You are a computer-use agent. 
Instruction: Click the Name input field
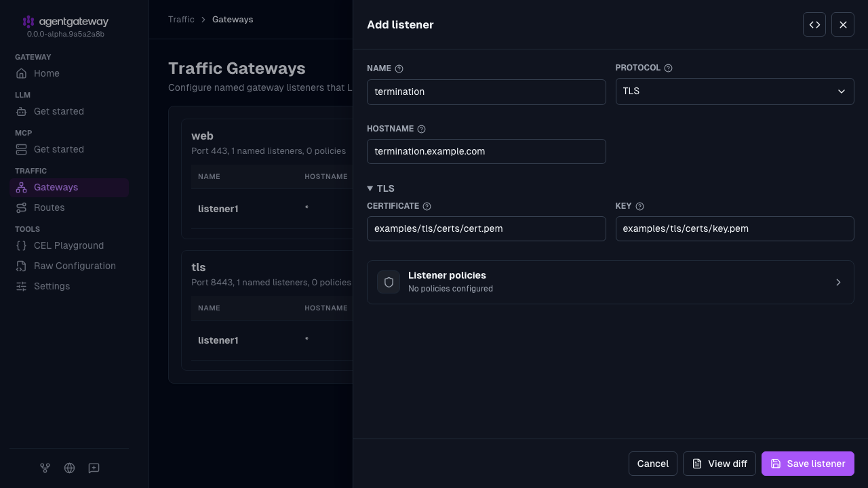click(x=486, y=91)
